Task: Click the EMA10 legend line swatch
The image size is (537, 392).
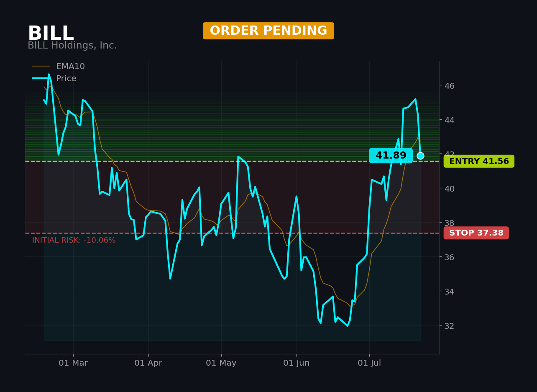Action: click(x=41, y=67)
